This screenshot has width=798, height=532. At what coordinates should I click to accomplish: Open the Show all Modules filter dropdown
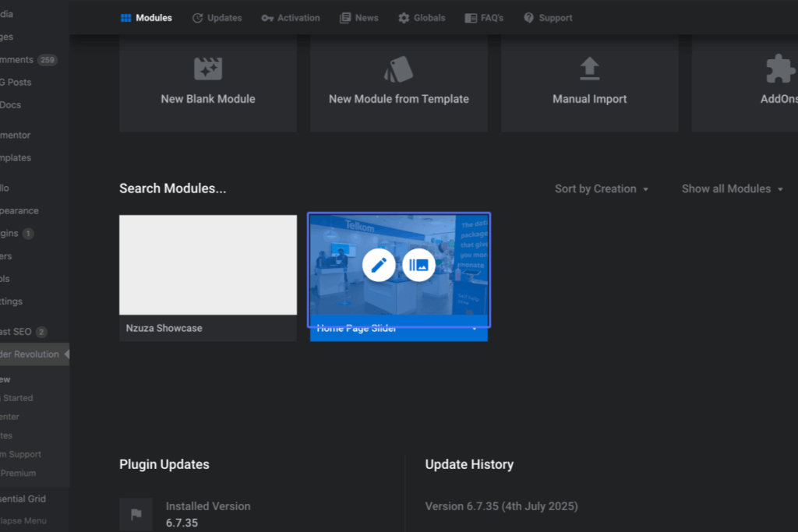tap(733, 188)
